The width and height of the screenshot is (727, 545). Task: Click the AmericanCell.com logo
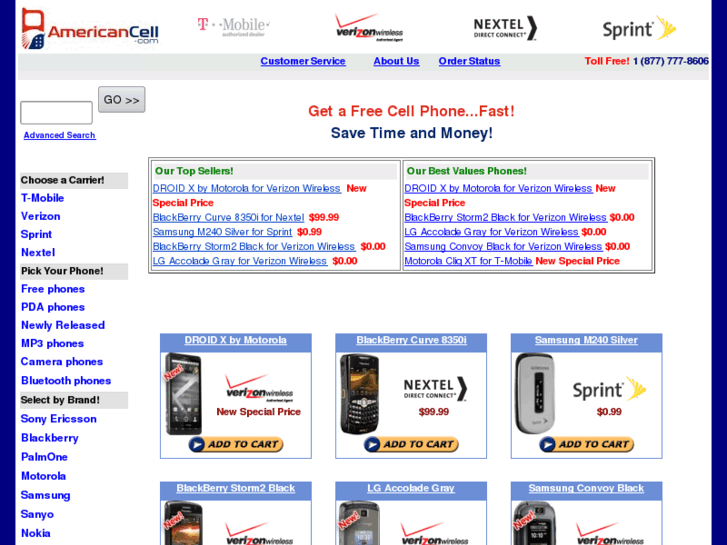pyautogui.click(x=89, y=29)
